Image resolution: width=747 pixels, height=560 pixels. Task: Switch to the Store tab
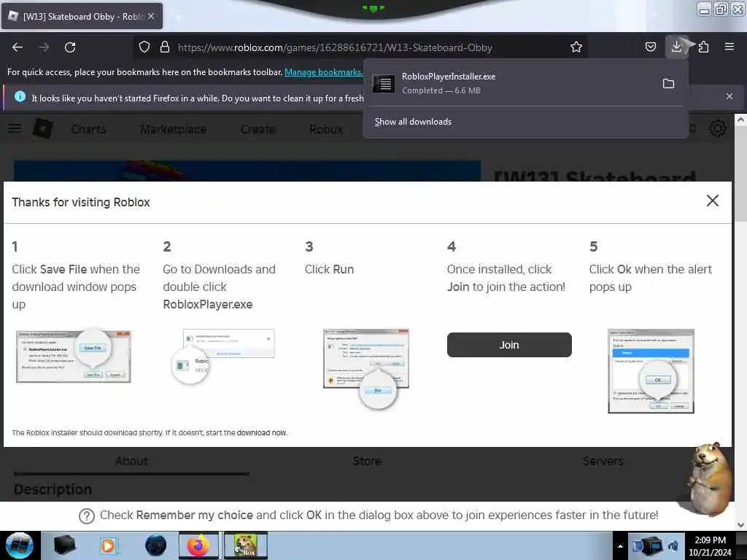click(367, 461)
